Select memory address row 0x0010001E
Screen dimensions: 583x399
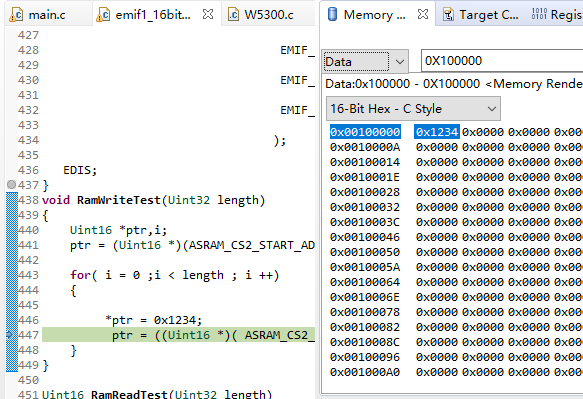pos(365,177)
